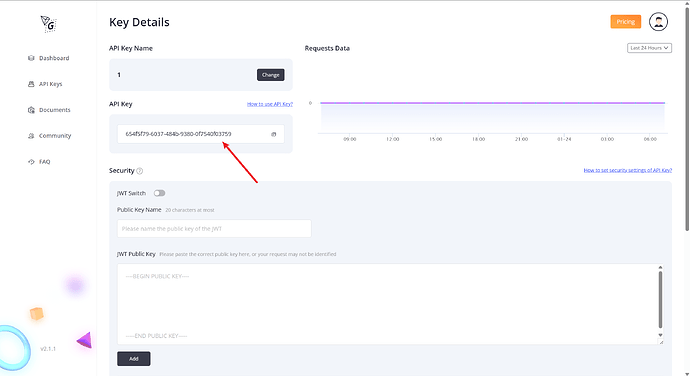This screenshot has height=376, width=690.
Task: Click the FAQ sidebar icon
Action: point(31,162)
